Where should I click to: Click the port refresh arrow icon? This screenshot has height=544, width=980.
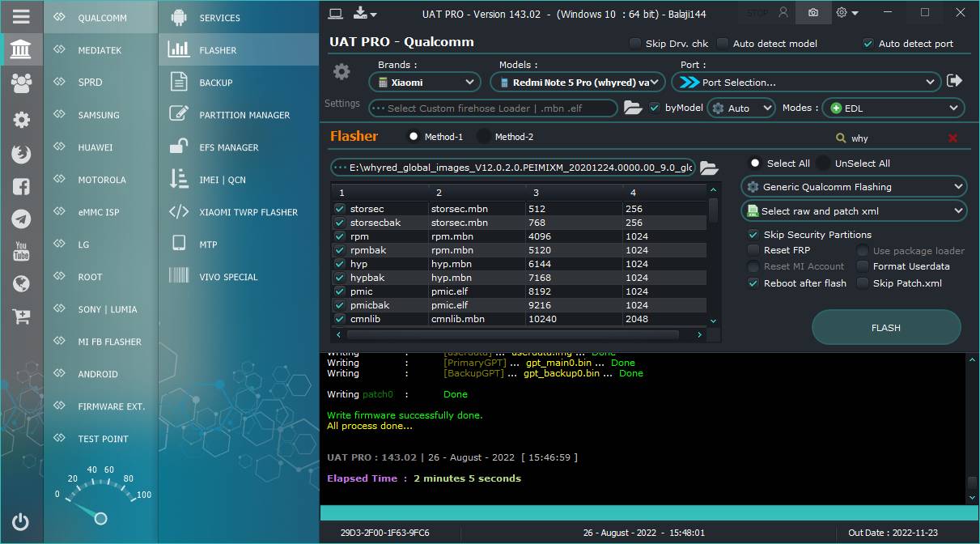(954, 81)
